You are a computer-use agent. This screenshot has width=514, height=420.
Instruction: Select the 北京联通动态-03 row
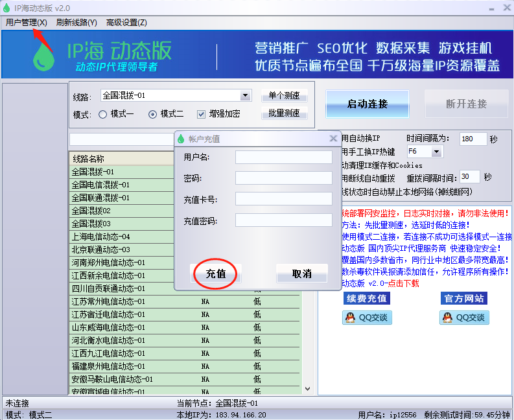[122, 250]
